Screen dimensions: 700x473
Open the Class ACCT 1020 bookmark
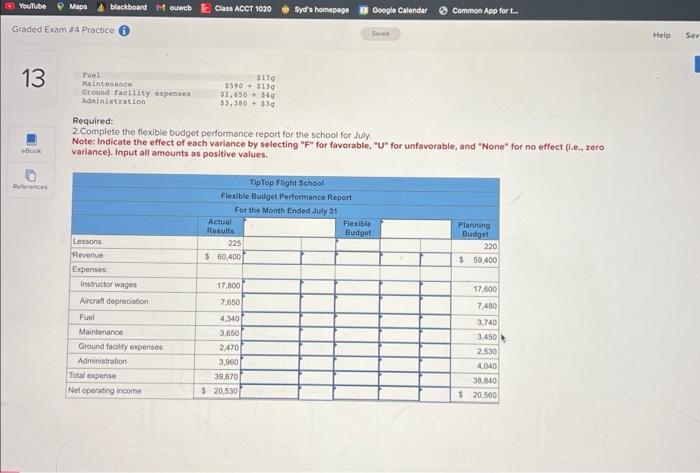point(236,8)
